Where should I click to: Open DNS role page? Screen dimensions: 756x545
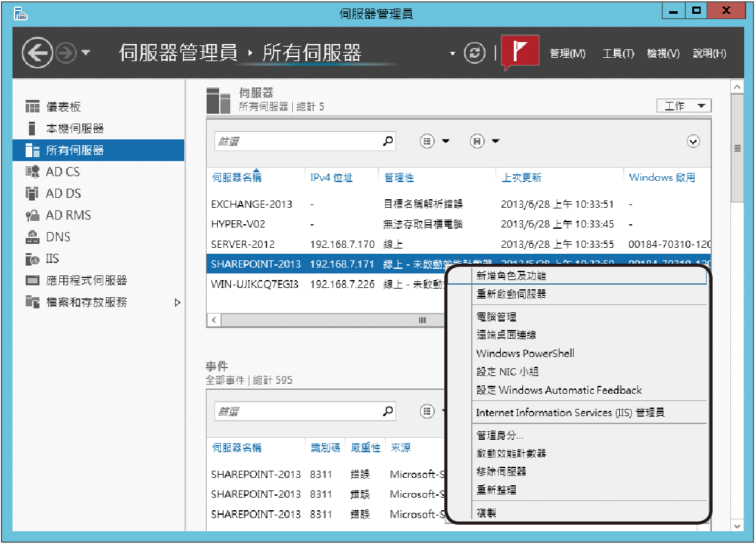coord(98,237)
